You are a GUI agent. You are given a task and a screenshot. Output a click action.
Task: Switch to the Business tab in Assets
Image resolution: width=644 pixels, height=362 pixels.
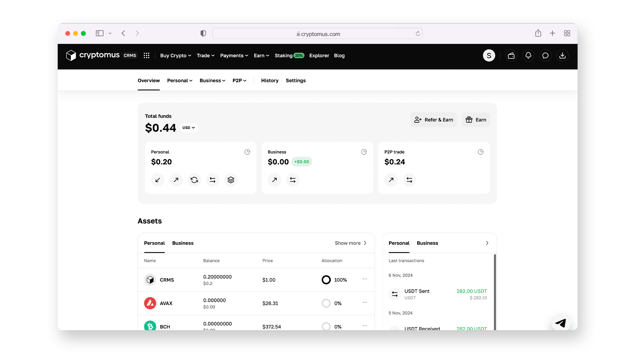tap(183, 243)
